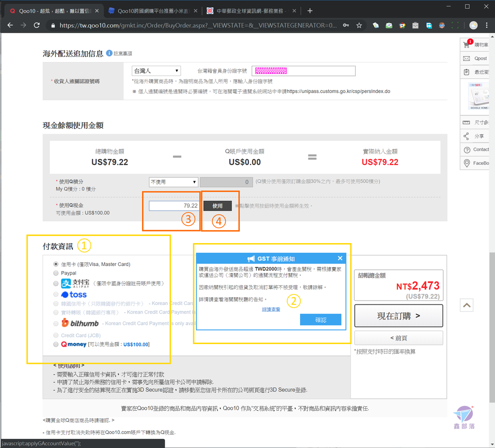This screenshot has width=495, height=448.
Task: Open the green envelope mail extension
Action: click(x=389, y=25)
